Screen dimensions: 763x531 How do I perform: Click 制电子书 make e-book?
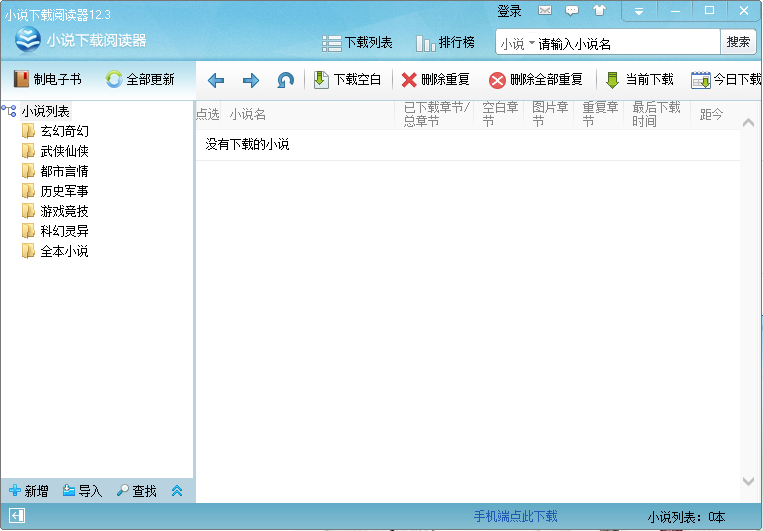click(48, 79)
